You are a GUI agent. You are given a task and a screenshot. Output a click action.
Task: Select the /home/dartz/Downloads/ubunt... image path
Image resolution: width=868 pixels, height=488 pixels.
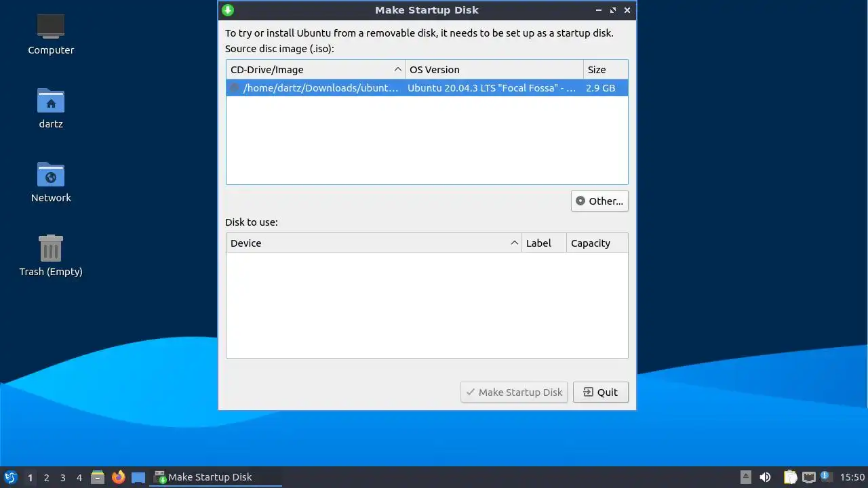click(321, 88)
